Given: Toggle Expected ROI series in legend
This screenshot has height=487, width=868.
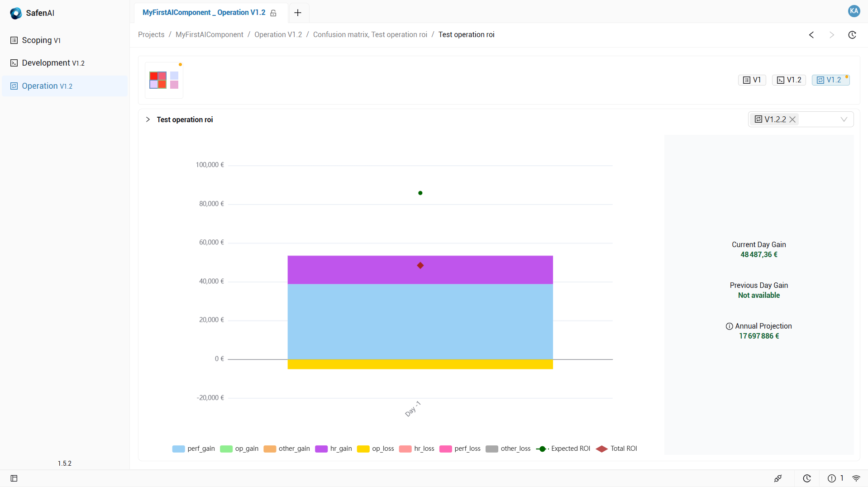Looking at the screenshot, I should [563, 449].
